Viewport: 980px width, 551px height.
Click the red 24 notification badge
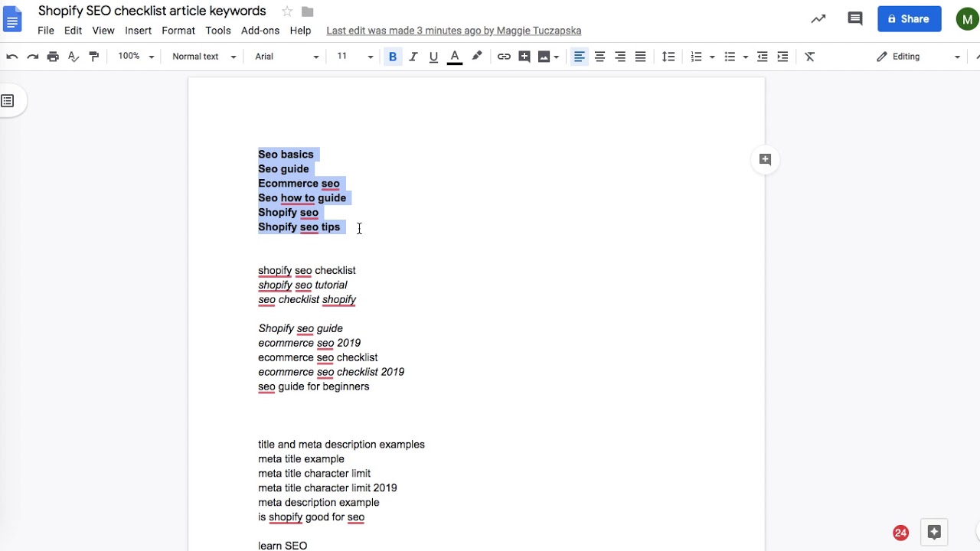(900, 533)
